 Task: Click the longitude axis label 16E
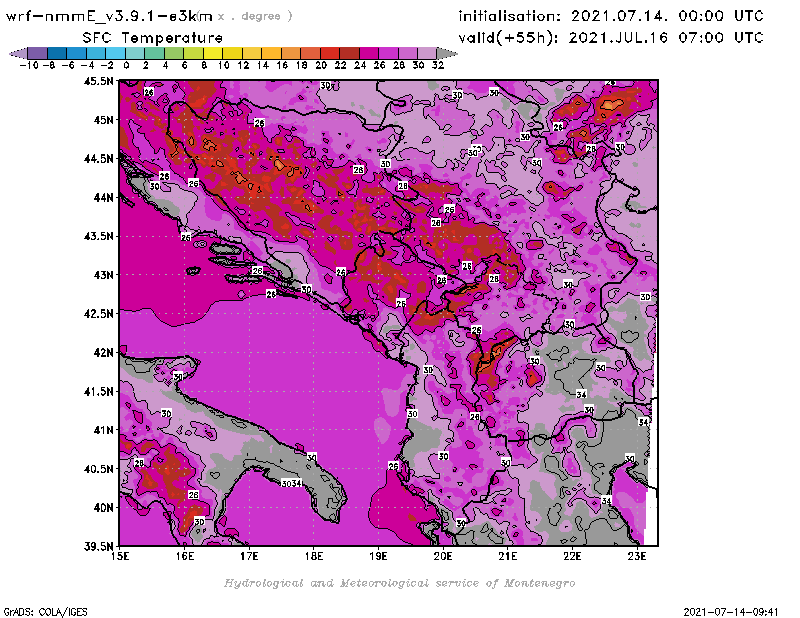point(185,556)
